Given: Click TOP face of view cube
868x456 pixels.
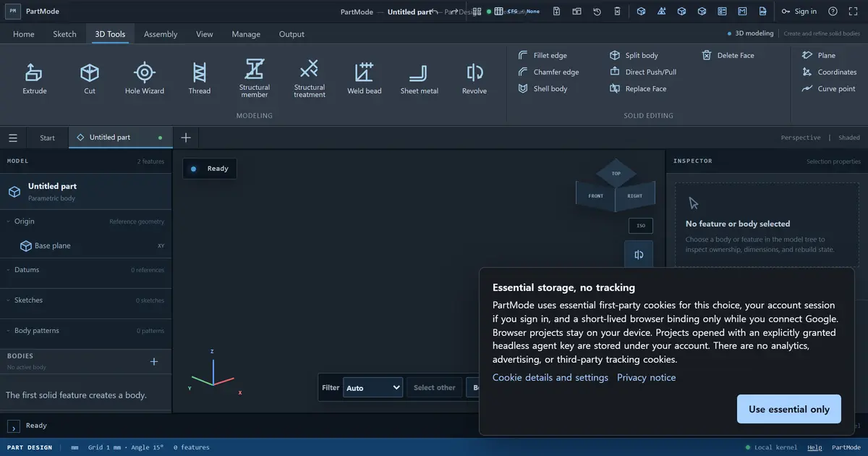Looking at the screenshot, I should [x=616, y=173].
